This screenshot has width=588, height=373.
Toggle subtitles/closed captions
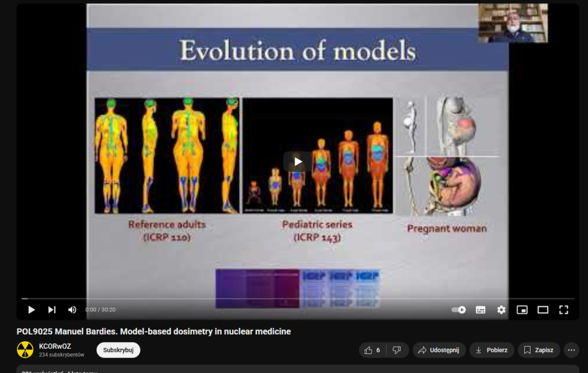tap(481, 310)
